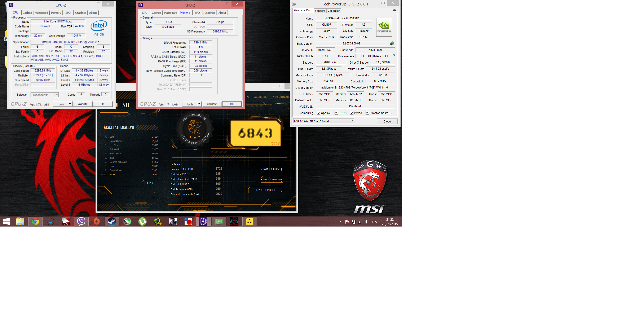Expand Tools dropdown arrow in left CPU-Z
This screenshot has width=644, height=310.
click(x=70, y=104)
